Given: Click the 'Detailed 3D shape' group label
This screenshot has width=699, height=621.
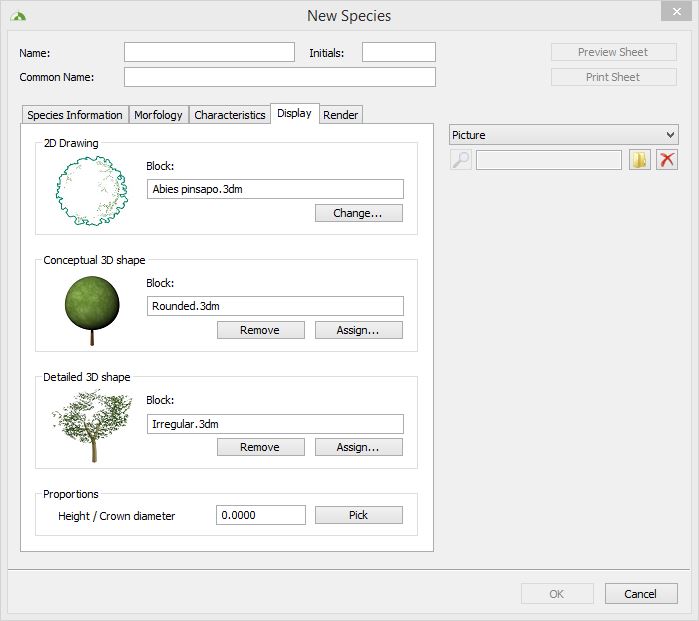Looking at the screenshot, I should point(86,377).
